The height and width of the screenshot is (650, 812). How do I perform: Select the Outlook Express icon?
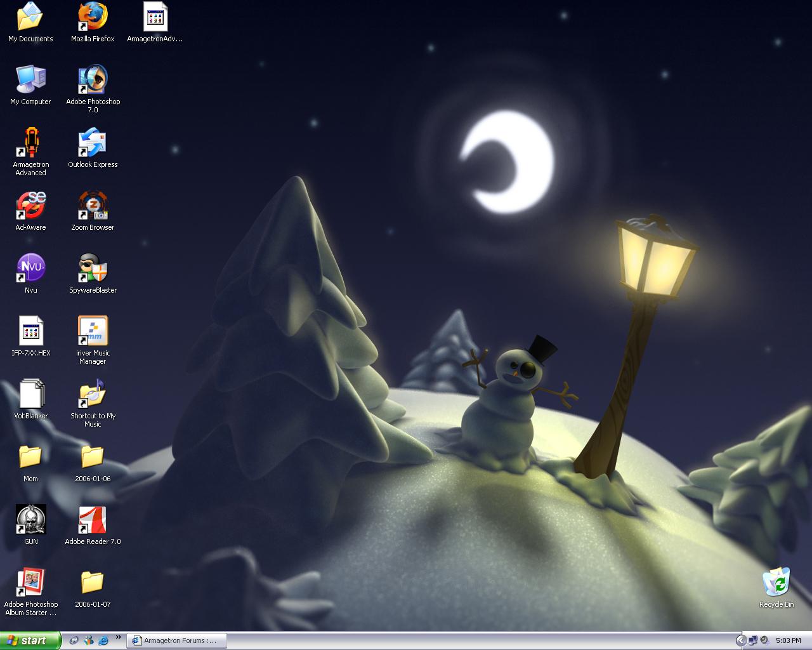coord(93,143)
